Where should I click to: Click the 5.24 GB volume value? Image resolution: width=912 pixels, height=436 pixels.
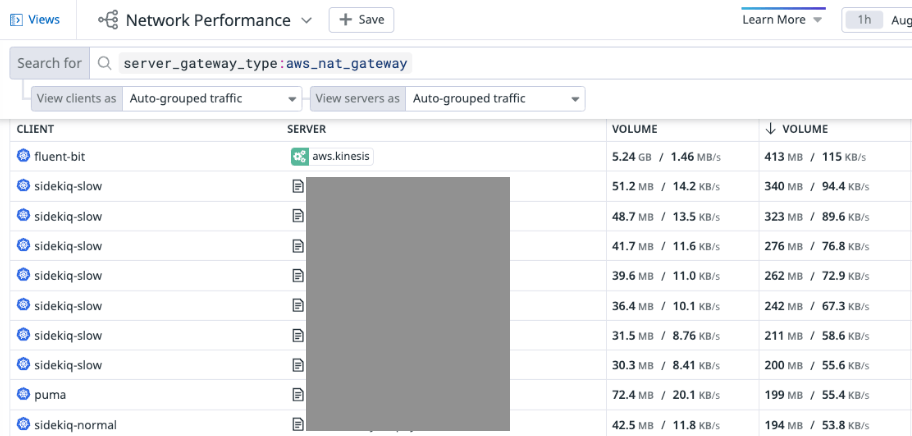click(x=632, y=157)
